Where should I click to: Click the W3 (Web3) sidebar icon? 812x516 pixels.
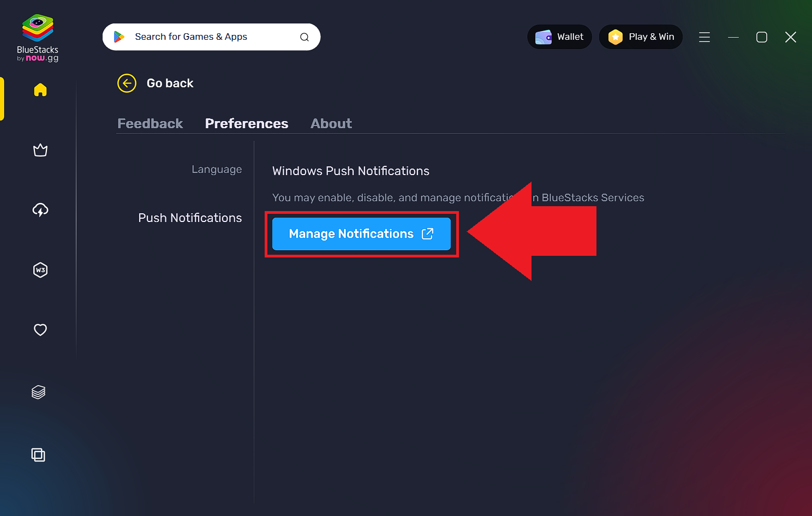pos(40,270)
